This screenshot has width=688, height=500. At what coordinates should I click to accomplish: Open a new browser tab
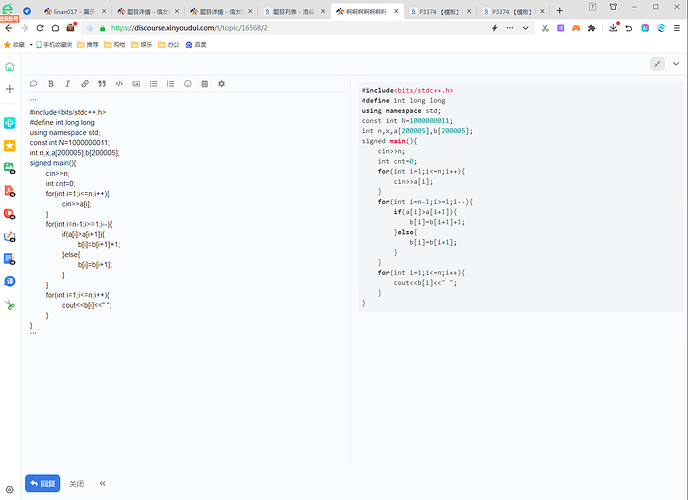tap(559, 11)
